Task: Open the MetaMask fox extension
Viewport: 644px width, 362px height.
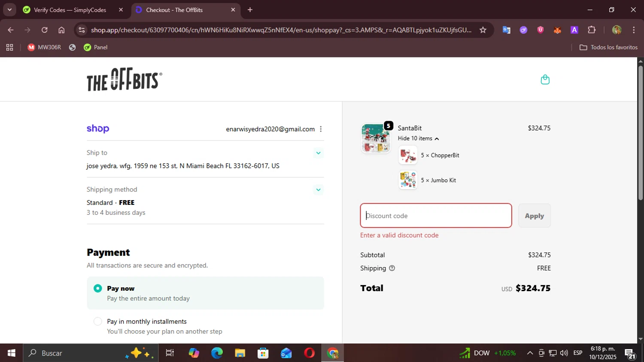Action: point(557,30)
